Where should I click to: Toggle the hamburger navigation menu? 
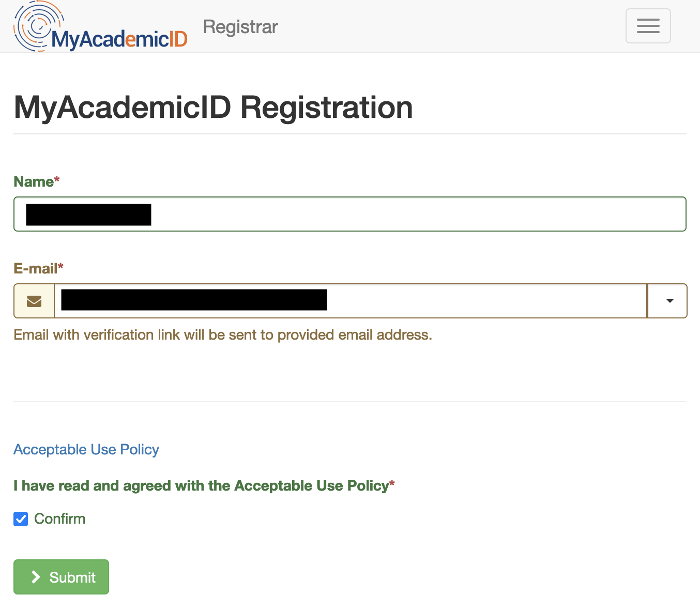pyautogui.click(x=648, y=26)
